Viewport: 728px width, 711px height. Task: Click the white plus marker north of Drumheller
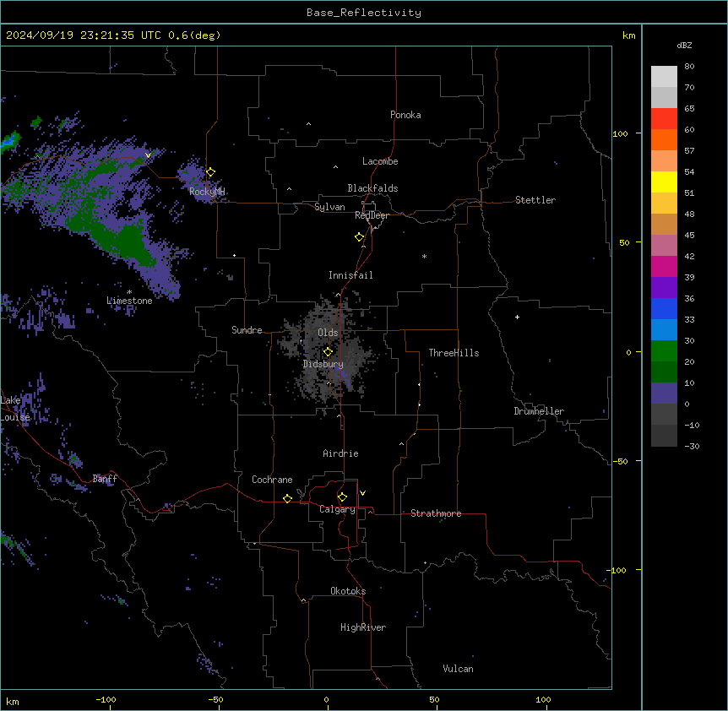(517, 317)
